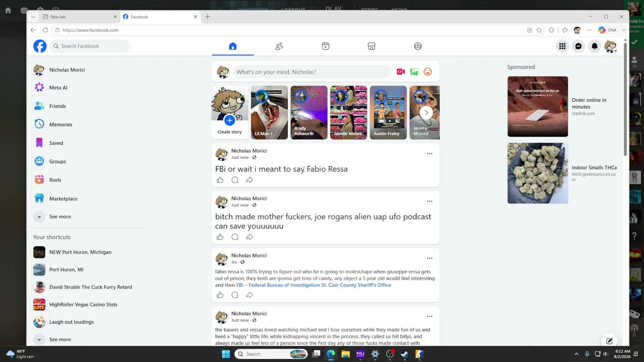Open Reels in the left sidebar
This screenshot has width=644, height=362.
(55, 180)
